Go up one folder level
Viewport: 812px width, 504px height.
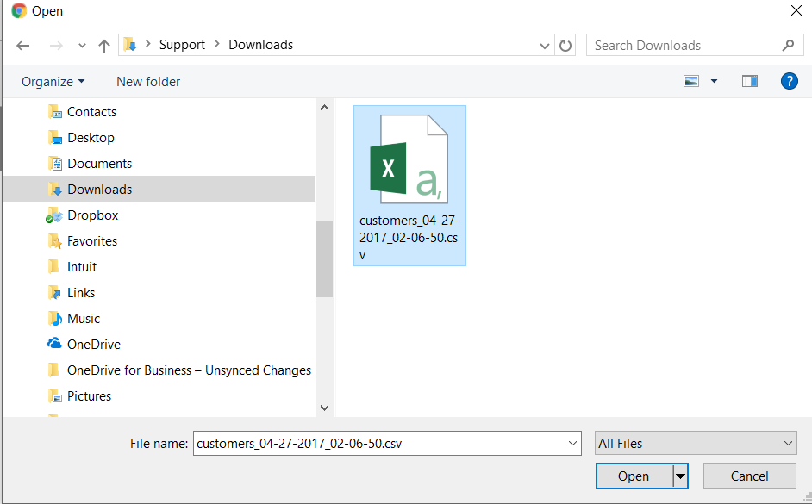point(104,46)
